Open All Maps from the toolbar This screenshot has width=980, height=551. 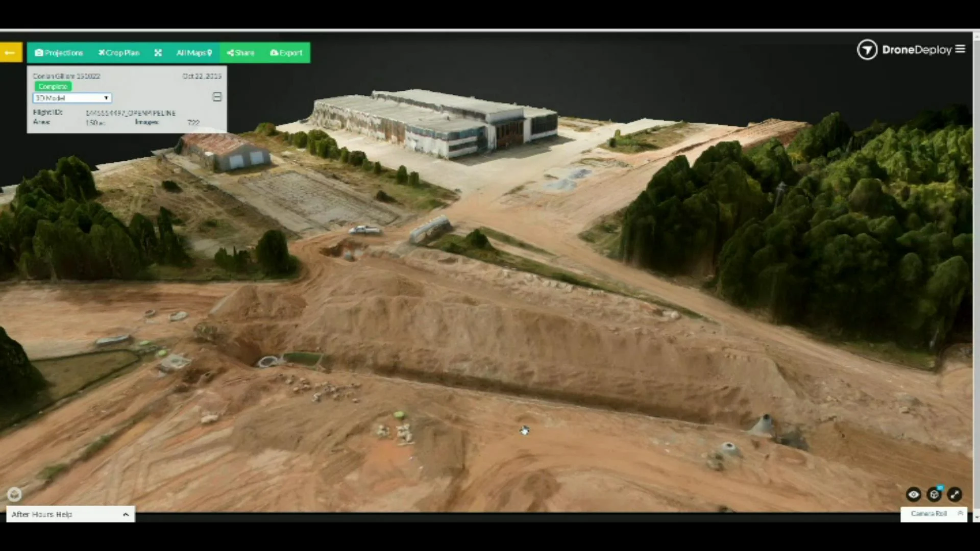coord(194,53)
